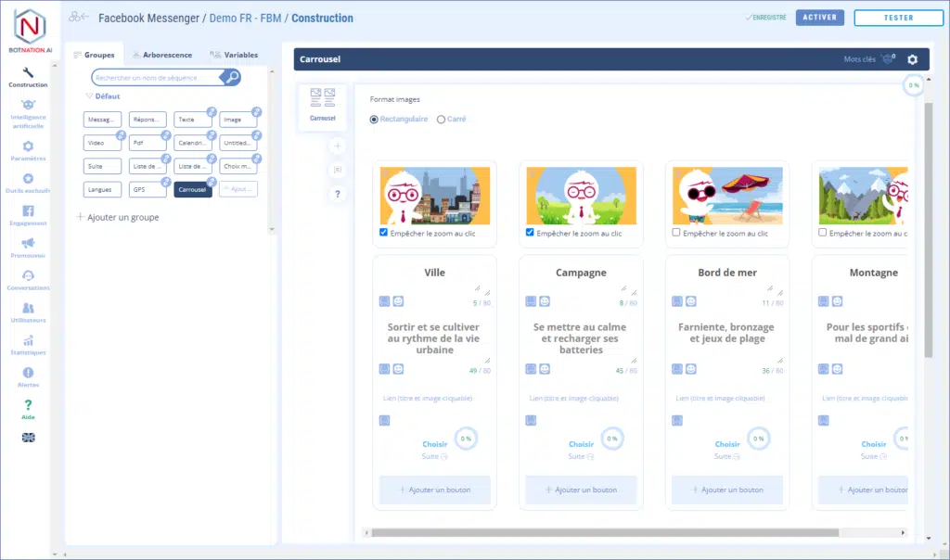Viewport: 950px width, 560px height.
Task: Click the Engagement Facebook icon
Action: (x=28, y=215)
